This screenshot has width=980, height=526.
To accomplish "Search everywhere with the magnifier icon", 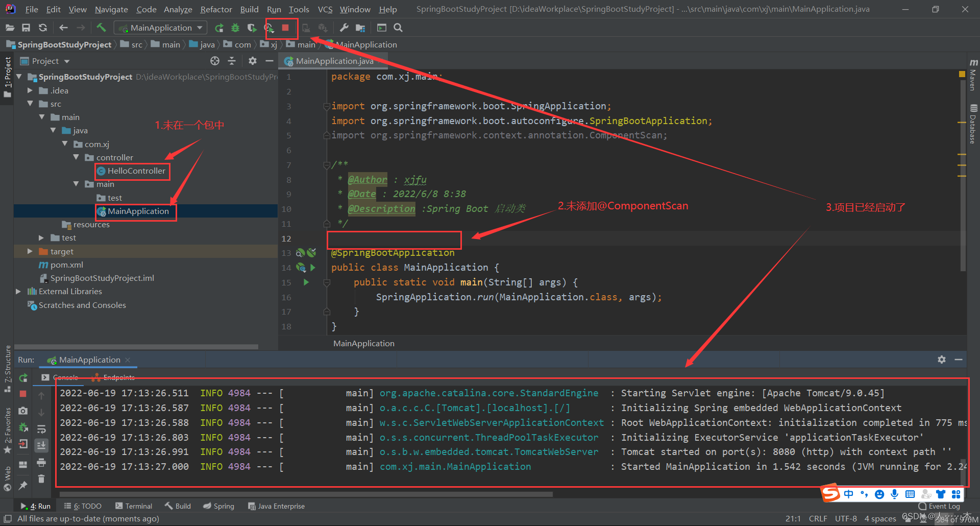I will click(x=398, y=28).
